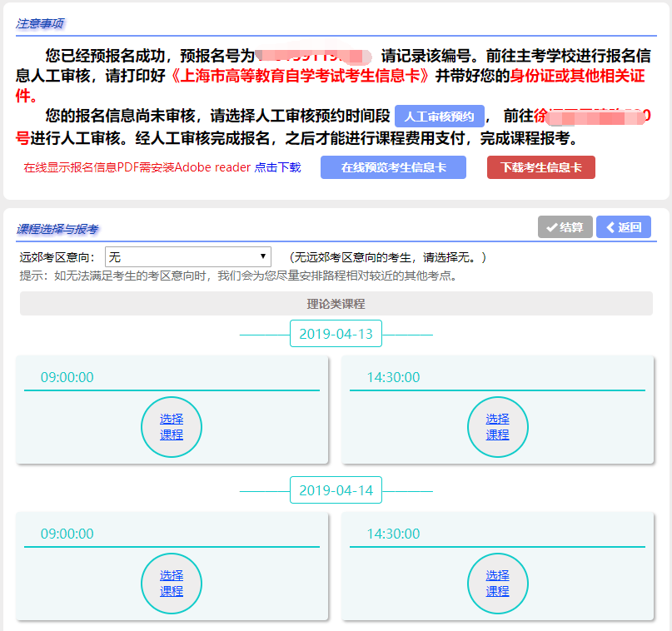Image resolution: width=672 pixels, height=631 pixels.
Task: Click the 14:30:00 header under 2019-04-14
Action: pos(393,534)
